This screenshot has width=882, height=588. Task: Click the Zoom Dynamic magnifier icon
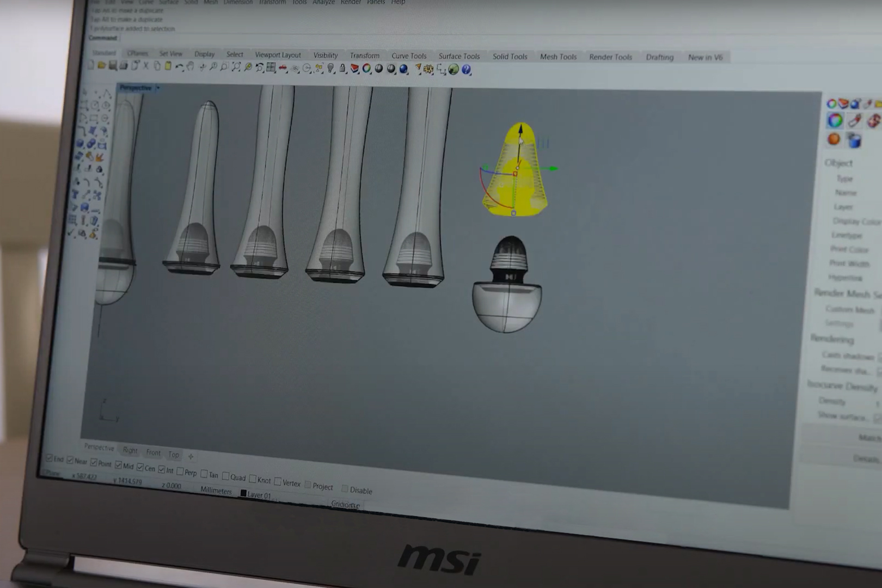(x=213, y=66)
